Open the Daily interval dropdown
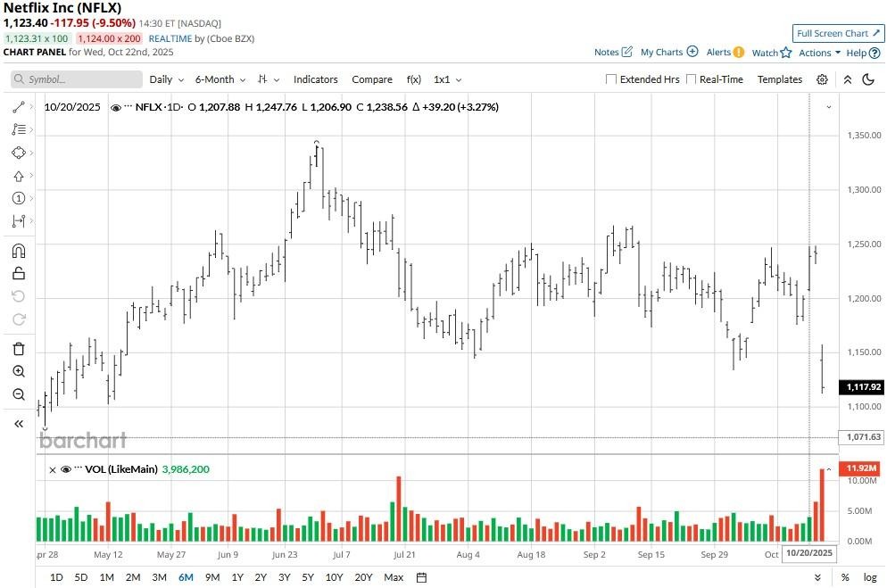887x588 pixels. tap(166, 79)
